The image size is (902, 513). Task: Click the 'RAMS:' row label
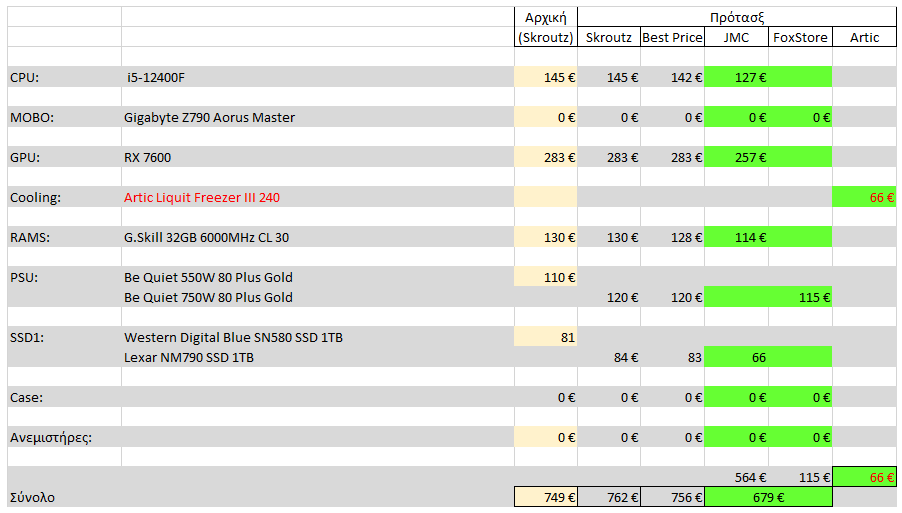30,238
